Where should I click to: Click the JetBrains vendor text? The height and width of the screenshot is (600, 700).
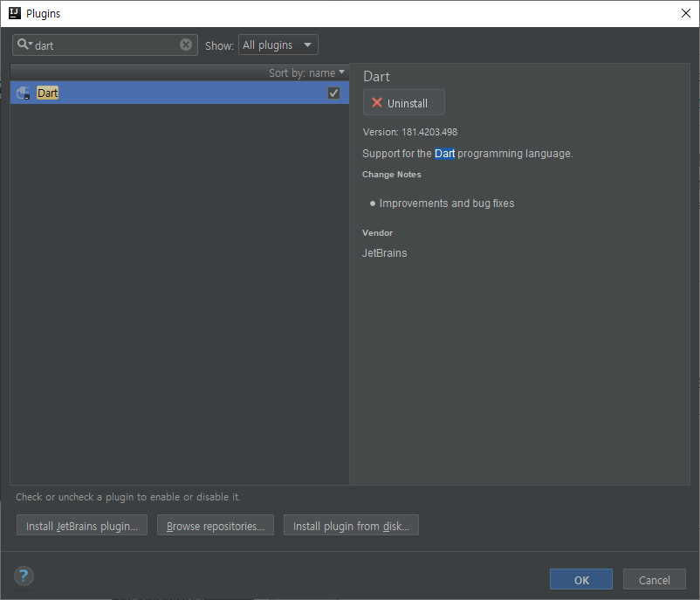(384, 253)
